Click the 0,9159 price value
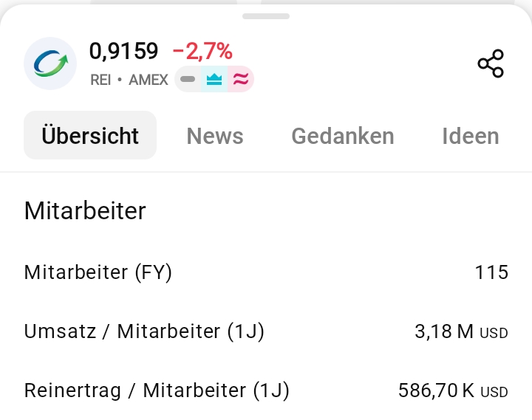532x420 pixels. [x=124, y=51]
